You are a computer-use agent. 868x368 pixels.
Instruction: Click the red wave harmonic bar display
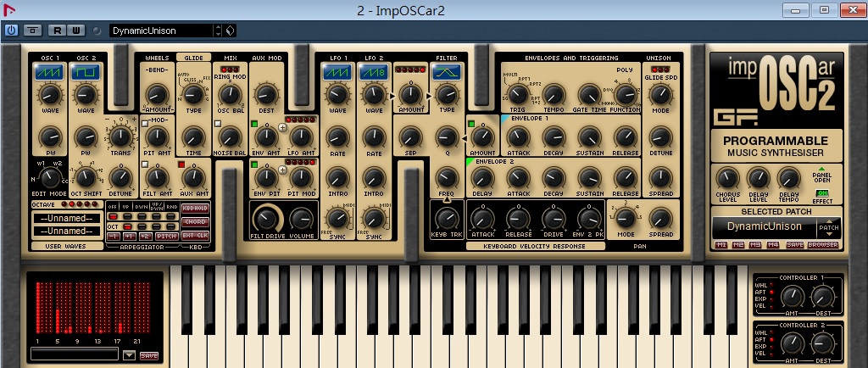(x=92, y=308)
